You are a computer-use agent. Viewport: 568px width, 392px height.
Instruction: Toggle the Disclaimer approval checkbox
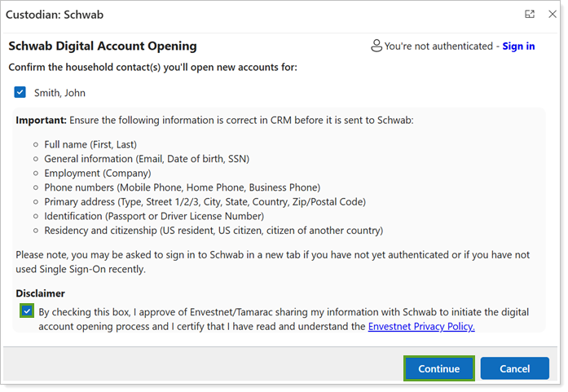coord(28,311)
